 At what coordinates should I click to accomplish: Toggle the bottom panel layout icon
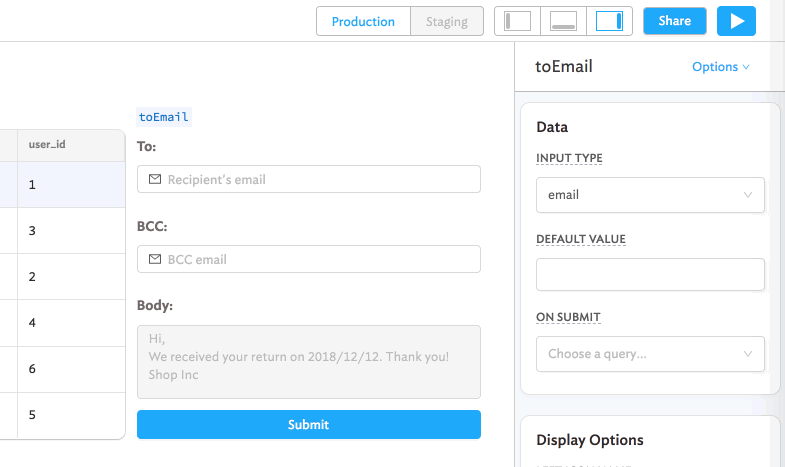tap(563, 21)
